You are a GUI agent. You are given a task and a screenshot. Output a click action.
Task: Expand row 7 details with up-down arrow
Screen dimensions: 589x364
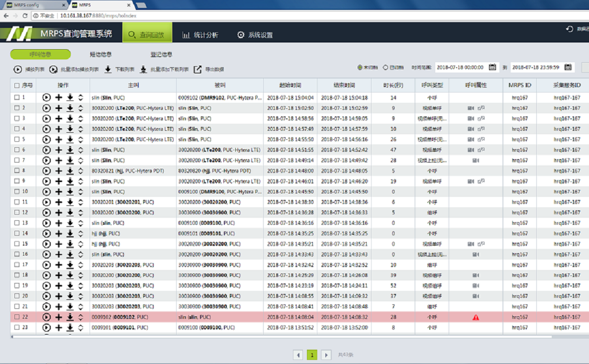[x=81, y=161]
